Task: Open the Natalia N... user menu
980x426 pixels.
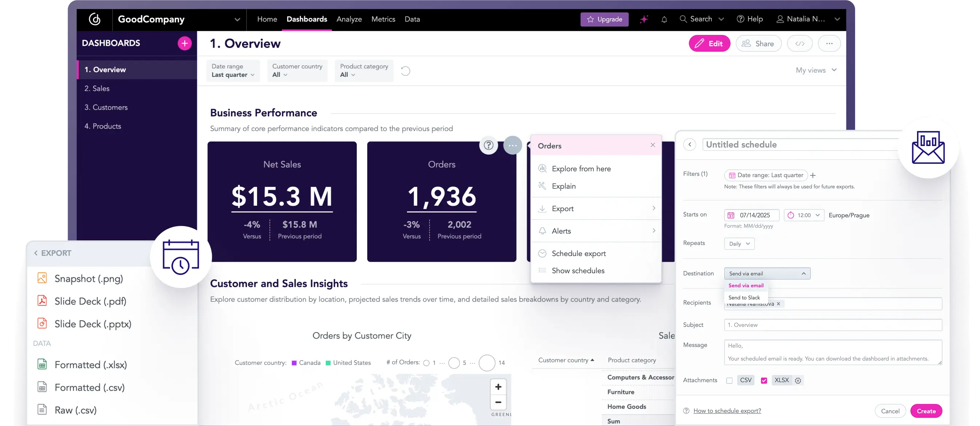Action: [808, 19]
